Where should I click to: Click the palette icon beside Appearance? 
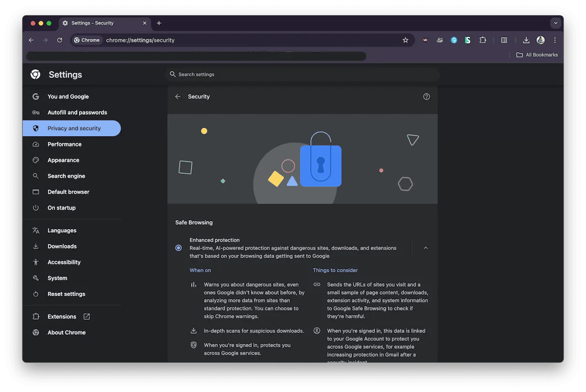[36, 160]
